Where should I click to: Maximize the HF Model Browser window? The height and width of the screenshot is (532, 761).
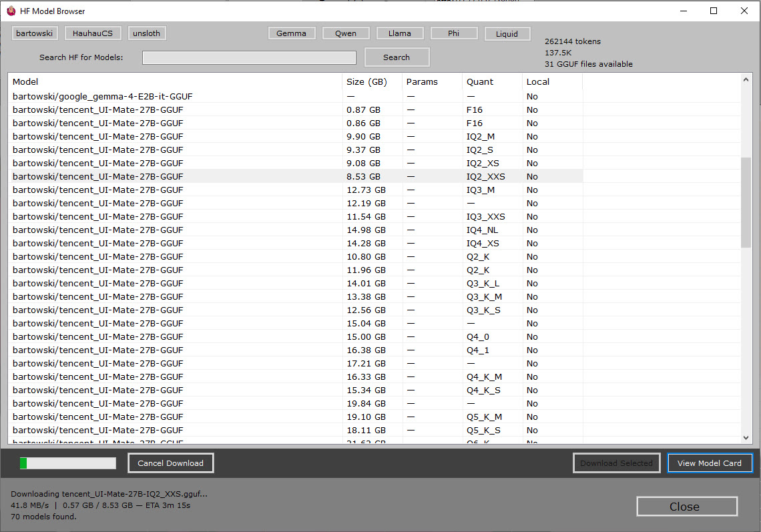[x=714, y=11]
